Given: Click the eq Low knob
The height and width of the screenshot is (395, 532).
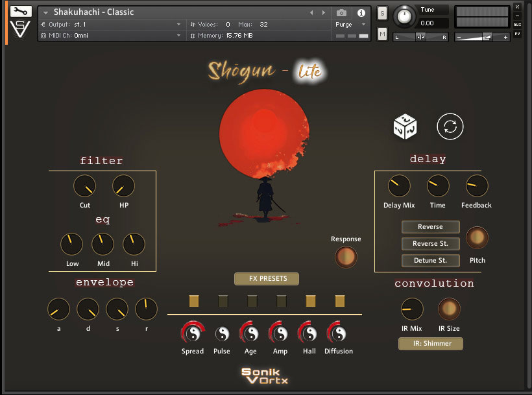Looking at the screenshot, I should [71, 244].
